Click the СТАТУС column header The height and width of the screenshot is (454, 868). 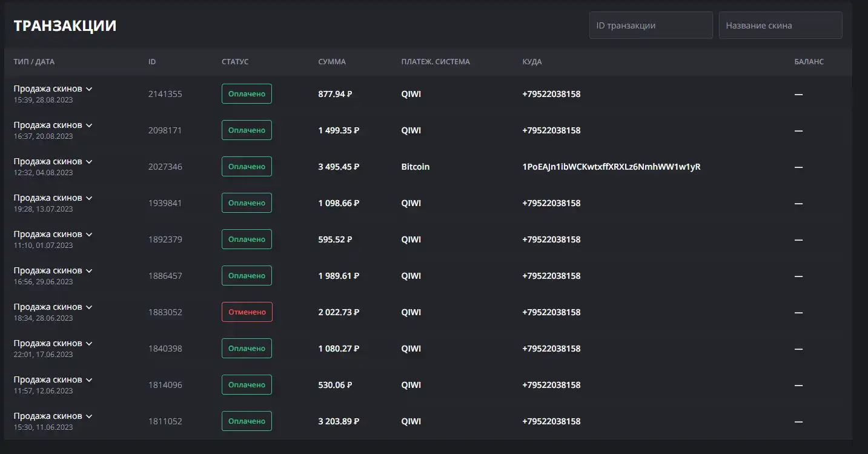point(235,62)
